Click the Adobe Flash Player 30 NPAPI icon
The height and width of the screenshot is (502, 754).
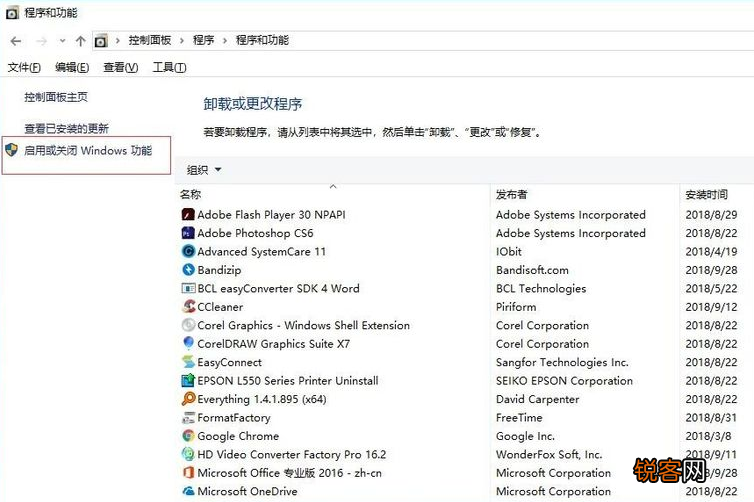pos(188,214)
